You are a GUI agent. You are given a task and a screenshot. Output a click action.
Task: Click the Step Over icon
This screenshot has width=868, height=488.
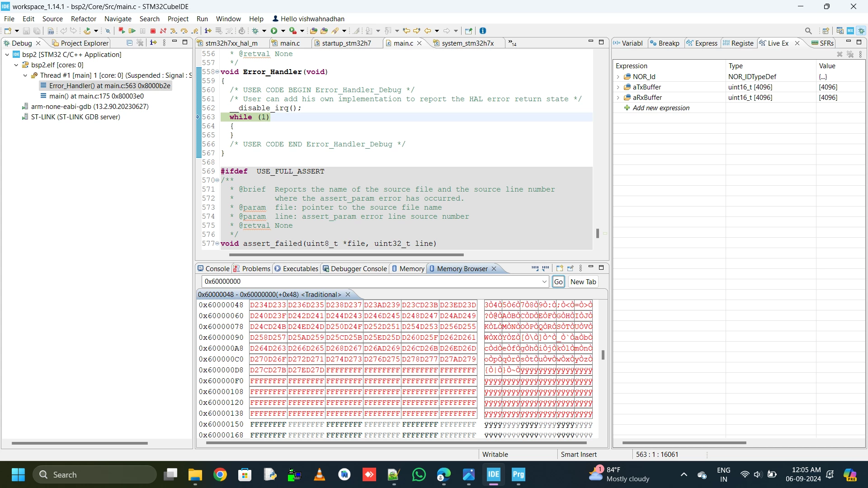pos(184,31)
